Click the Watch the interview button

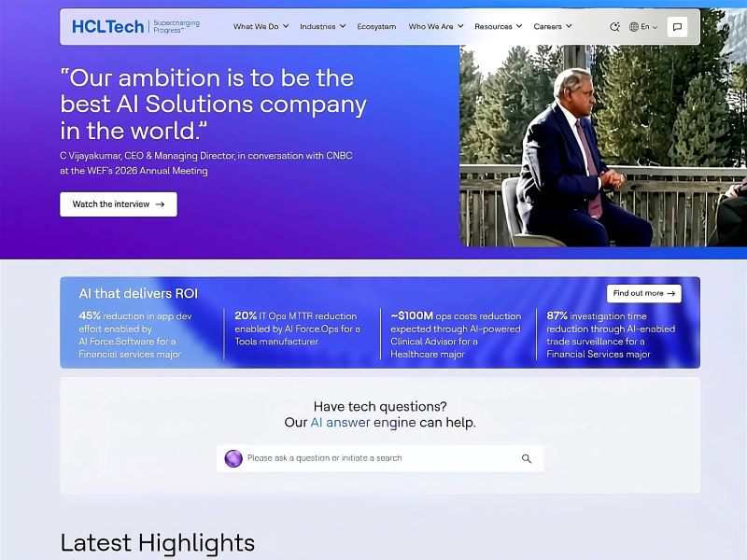[x=119, y=204]
